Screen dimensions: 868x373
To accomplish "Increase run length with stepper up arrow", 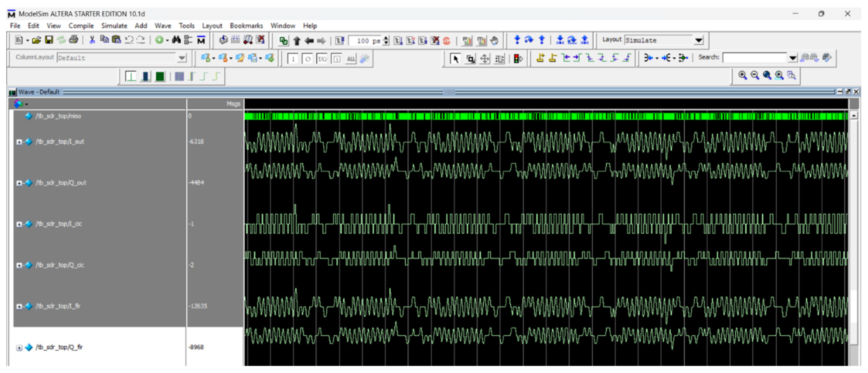I will coord(386,38).
